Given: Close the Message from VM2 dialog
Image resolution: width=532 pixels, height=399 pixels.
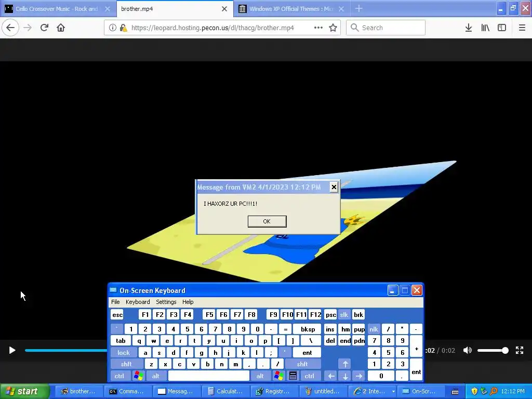Looking at the screenshot, I should pos(334,187).
